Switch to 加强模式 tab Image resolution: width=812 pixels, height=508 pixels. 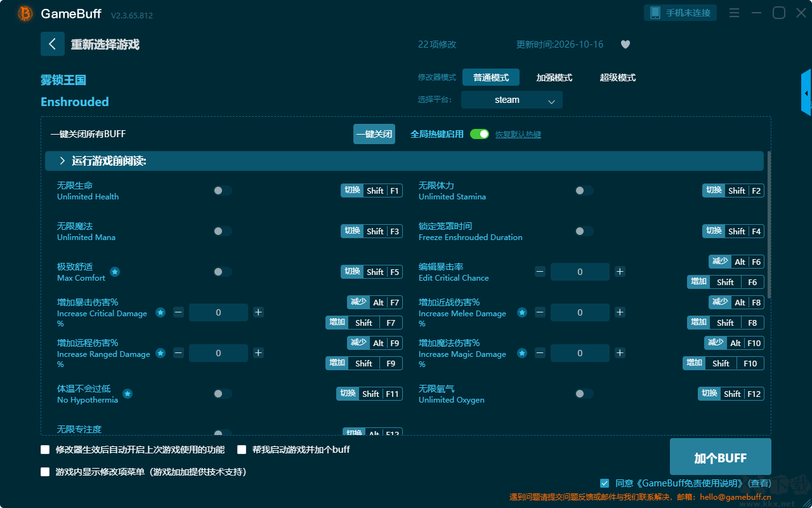pyautogui.click(x=554, y=77)
